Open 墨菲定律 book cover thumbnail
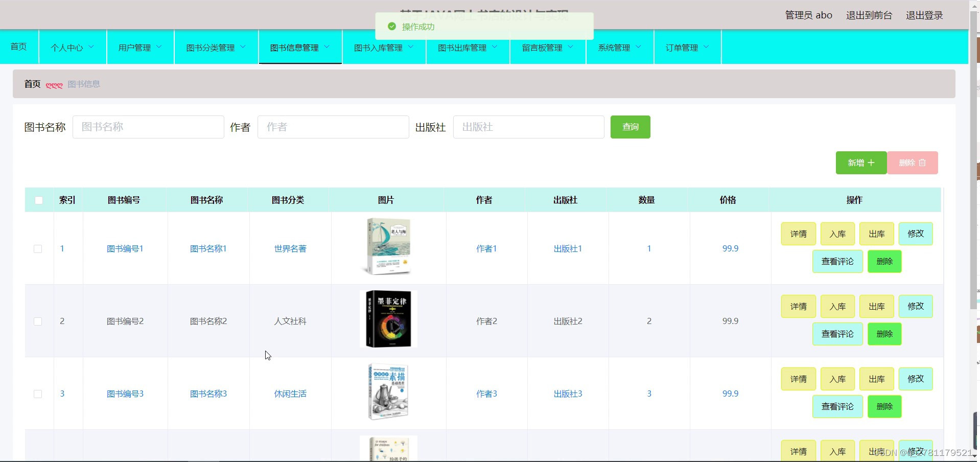The width and height of the screenshot is (980, 462). [x=388, y=319]
